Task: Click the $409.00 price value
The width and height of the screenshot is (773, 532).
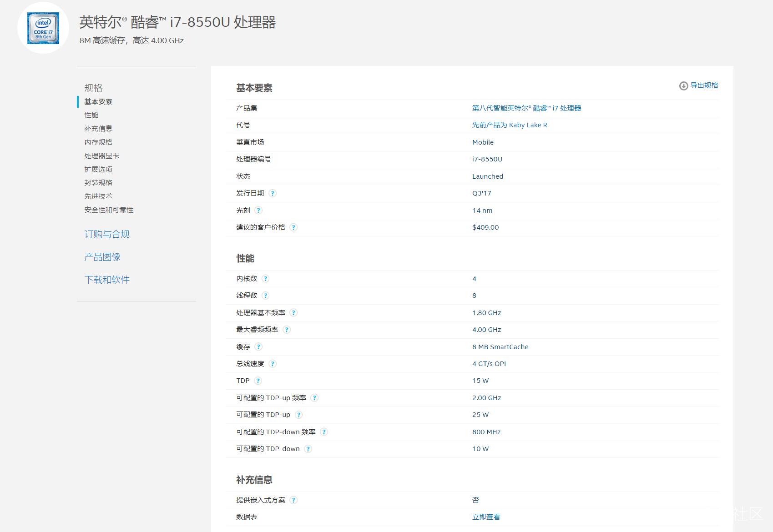Action: point(485,227)
